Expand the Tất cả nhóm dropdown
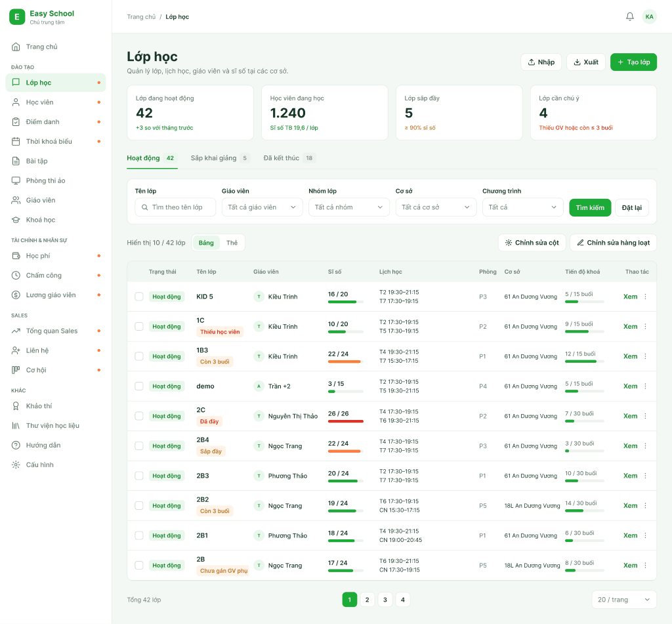The width and height of the screenshot is (672, 624). pos(349,207)
